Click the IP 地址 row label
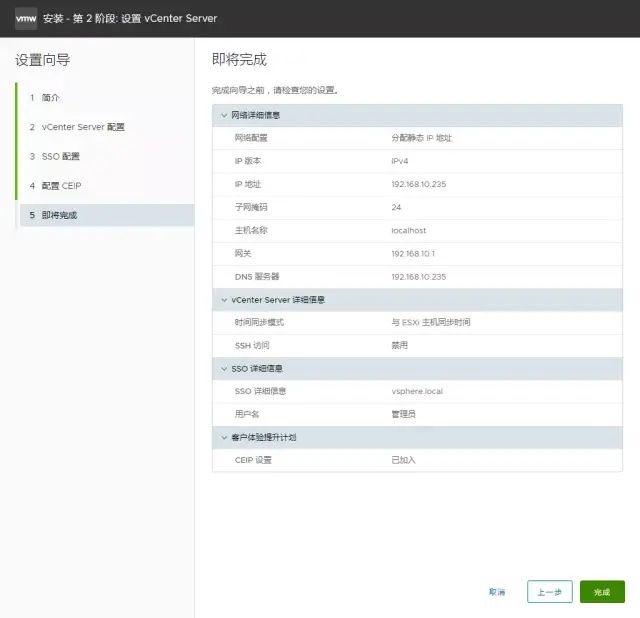The height and width of the screenshot is (618, 640). (247, 184)
